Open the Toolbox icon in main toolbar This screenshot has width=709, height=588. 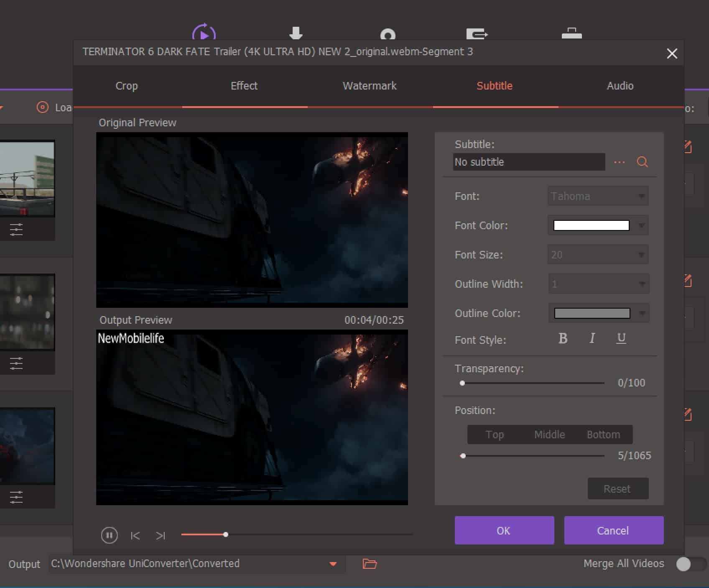pyautogui.click(x=571, y=33)
